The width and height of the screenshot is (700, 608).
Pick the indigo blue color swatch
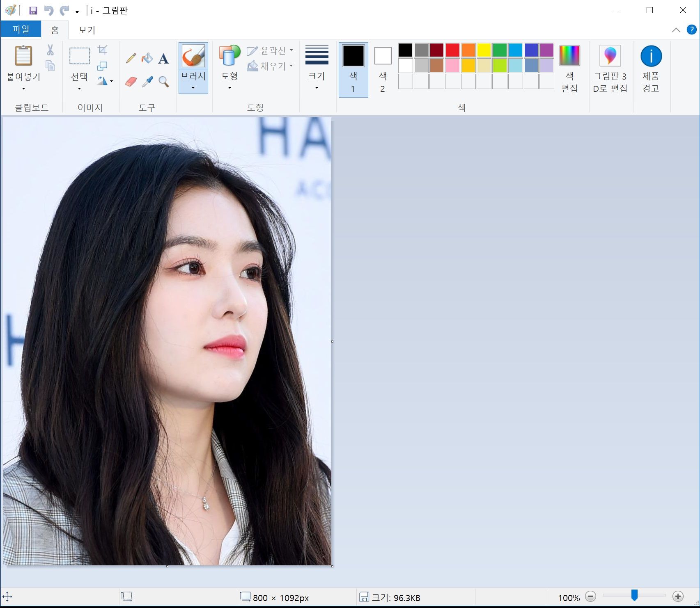click(x=531, y=50)
